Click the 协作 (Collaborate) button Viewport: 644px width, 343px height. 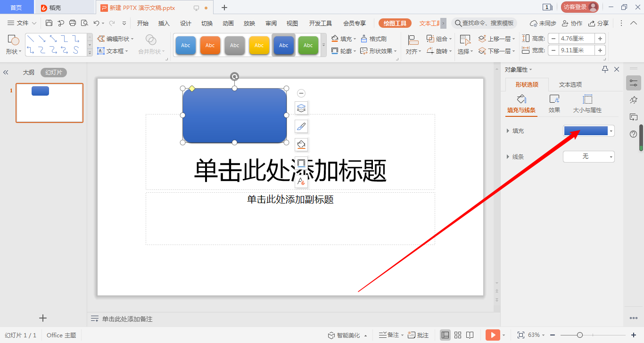pyautogui.click(x=572, y=23)
